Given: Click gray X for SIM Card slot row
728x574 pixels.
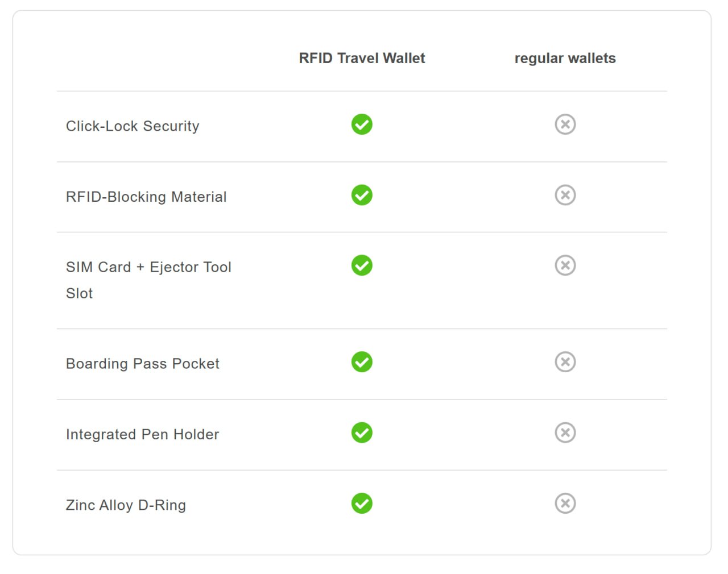Looking at the screenshot, I should coord(565,265).
